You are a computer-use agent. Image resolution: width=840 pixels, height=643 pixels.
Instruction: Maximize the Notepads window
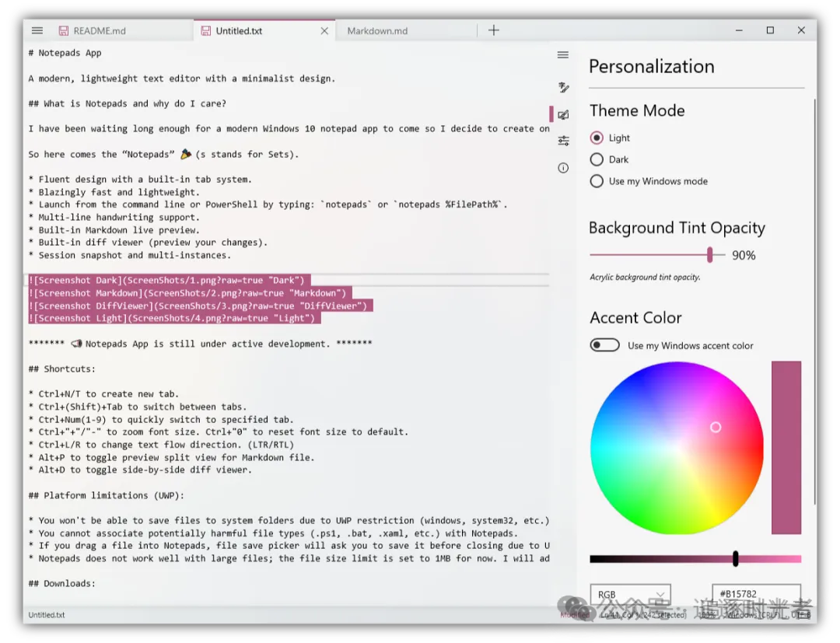pyautogui.click(x=770, y=30)
